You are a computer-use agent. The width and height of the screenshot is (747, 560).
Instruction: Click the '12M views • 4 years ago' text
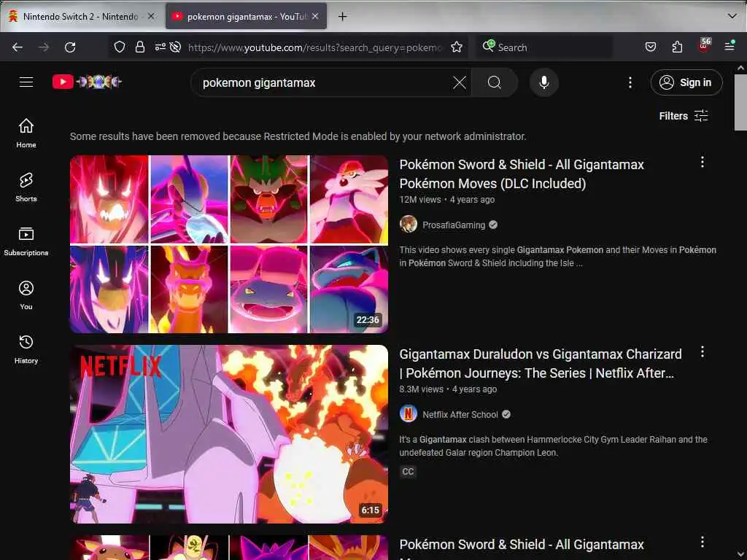447,200
